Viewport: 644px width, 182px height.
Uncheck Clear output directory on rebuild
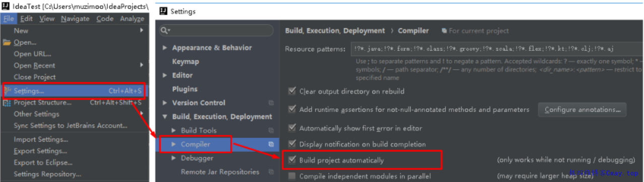coord(292,91)
